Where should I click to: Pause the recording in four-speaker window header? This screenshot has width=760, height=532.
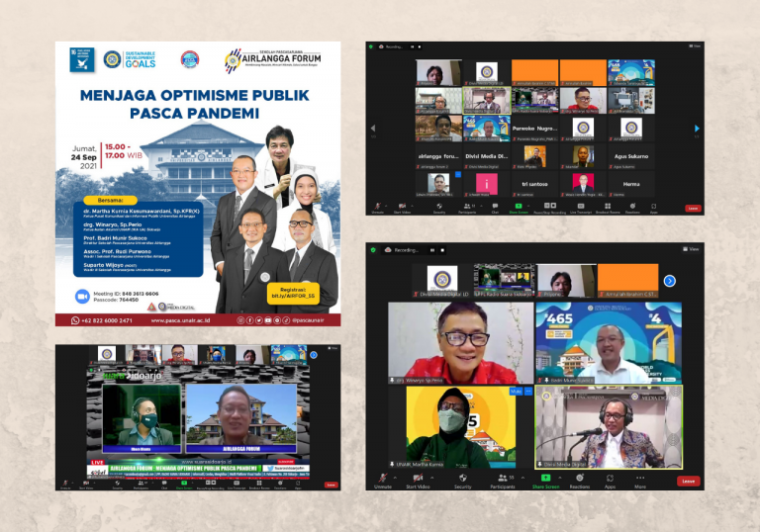[x=432, y=250]
